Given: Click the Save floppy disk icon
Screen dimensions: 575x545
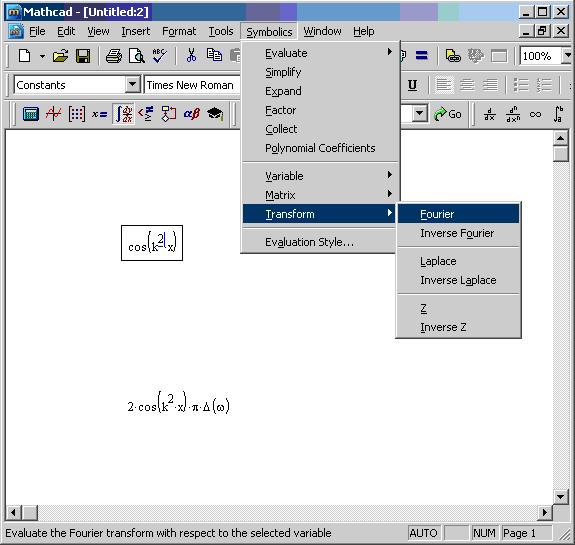Looking at the screenshot, I should click(x=83, y=56).
